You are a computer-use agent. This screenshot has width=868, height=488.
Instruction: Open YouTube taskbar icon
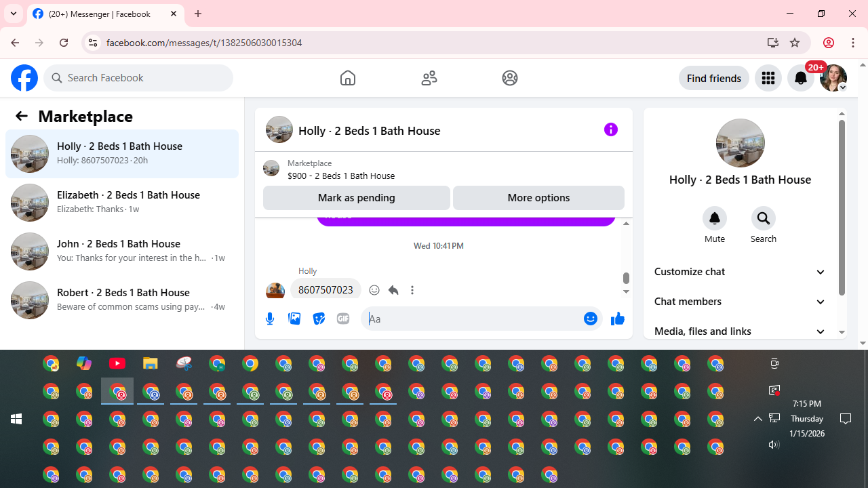click(x=117, y=364)
